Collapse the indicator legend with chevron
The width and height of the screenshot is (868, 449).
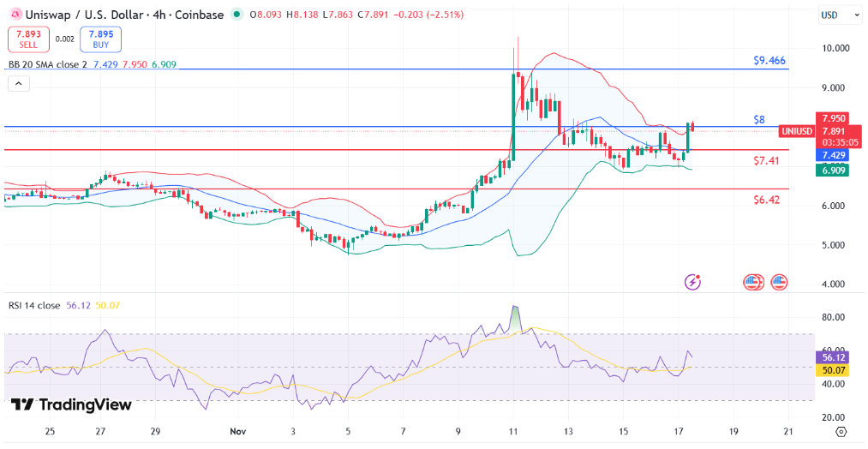(19, 83)
